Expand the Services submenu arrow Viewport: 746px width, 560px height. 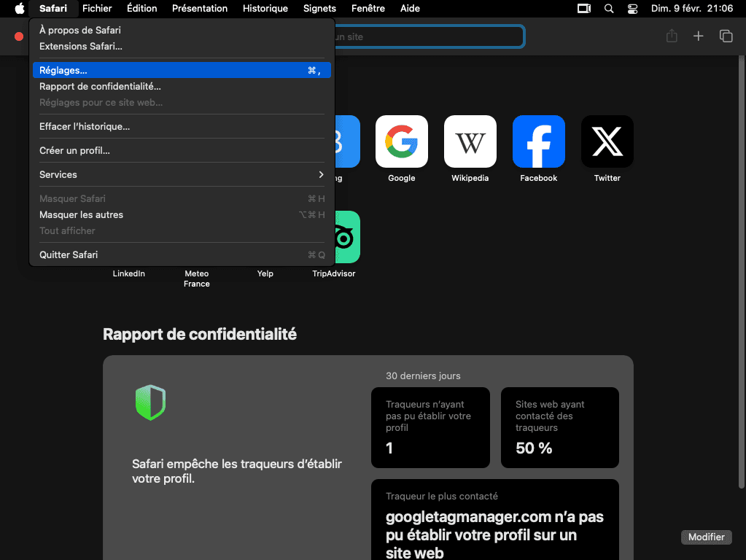[x=321, y=174]
